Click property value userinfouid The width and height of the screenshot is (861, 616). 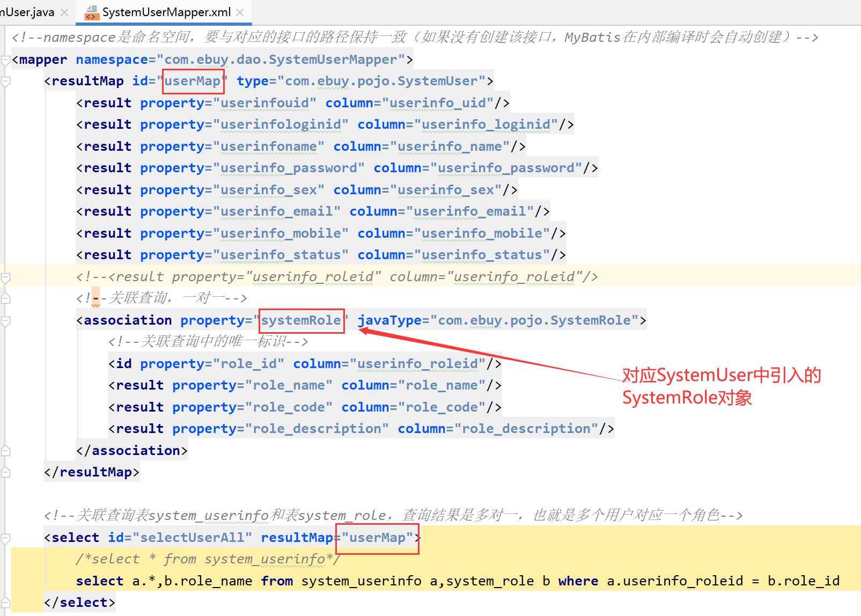point(264,103)
